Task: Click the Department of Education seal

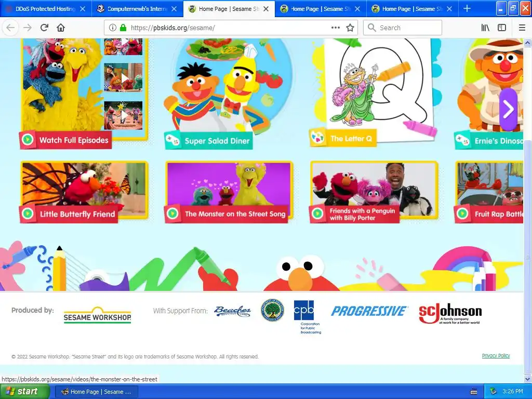Action: tap(272, 311)
